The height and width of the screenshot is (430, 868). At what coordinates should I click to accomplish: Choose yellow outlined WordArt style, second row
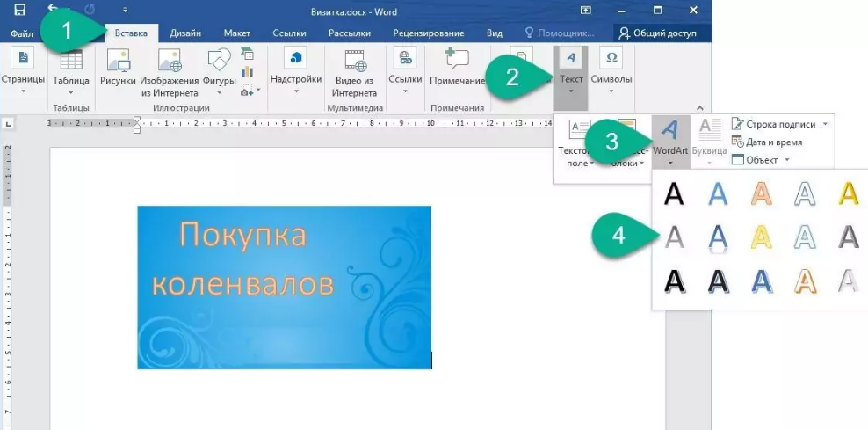[762, 237]
